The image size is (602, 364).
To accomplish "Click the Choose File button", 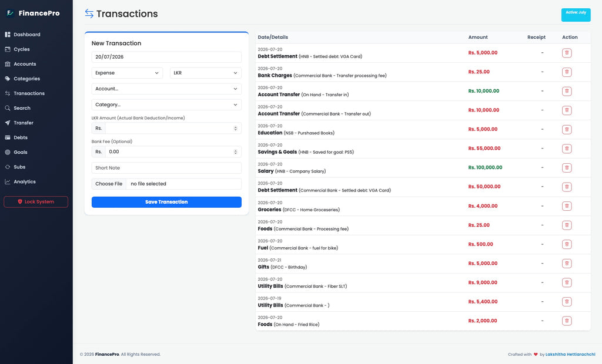I will pos(109,184).
